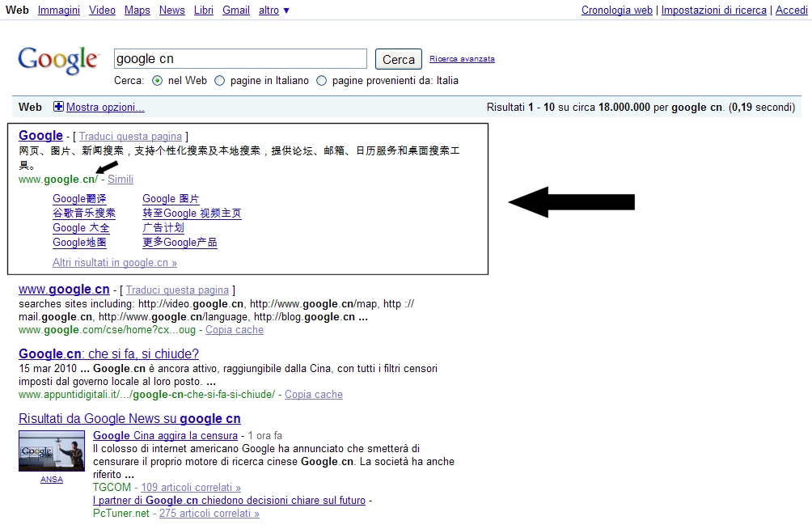Click 'Traduci questa pagina' for Google result
This screenshot has width=812, height=529.
click(x=130, y=136)
